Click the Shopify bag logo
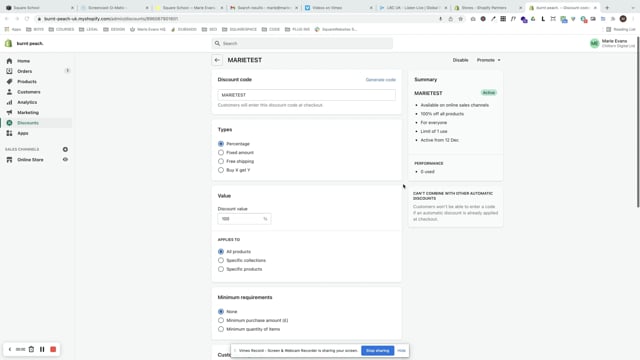 coord(8,43)
